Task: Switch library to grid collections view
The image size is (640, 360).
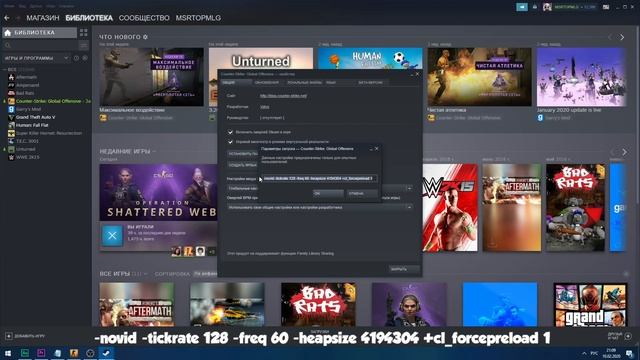Action: pyautogui.click(x=84, y=33)
